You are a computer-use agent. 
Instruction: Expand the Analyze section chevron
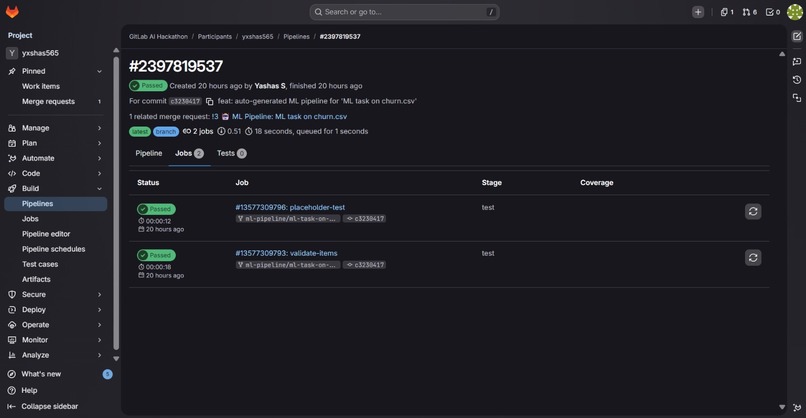click(x=99, y=355)
